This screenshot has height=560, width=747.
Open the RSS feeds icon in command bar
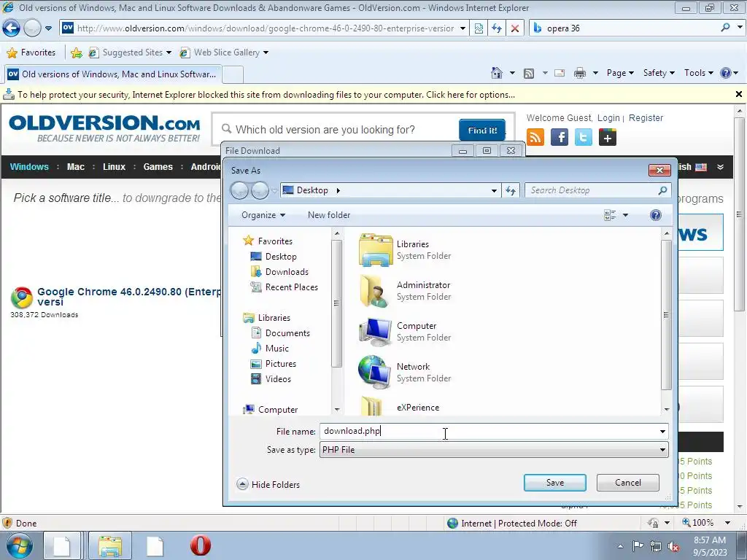pyautogui.click(x=529, y=73)
